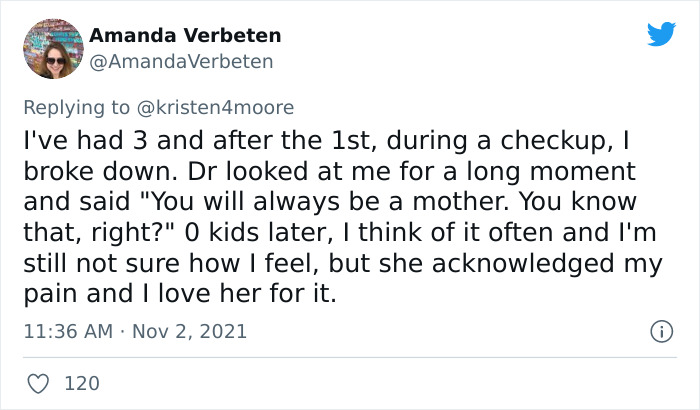Click the 120 likes count
This screenshot has width=700, height=410.
[x=80, y=383]
